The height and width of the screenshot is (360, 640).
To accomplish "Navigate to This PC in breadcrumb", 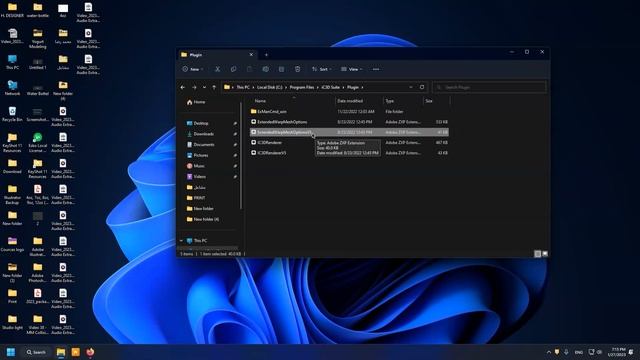I will click(243, 87).
